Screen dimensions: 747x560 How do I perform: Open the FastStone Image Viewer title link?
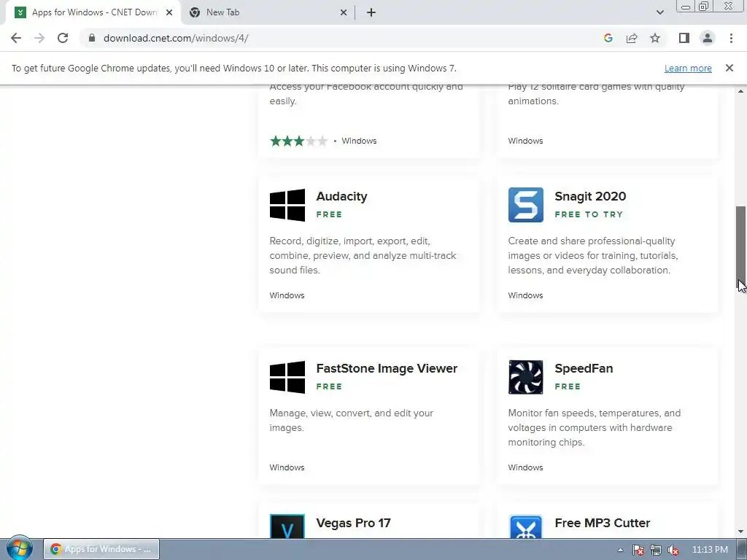pyautogui.click(x=387, y=368)
